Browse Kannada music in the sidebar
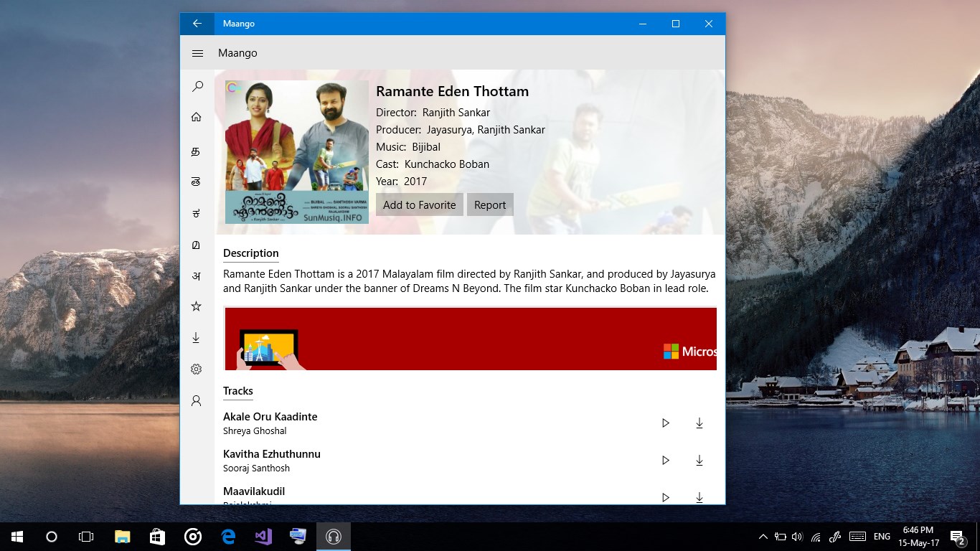 [x=196, y=213]
